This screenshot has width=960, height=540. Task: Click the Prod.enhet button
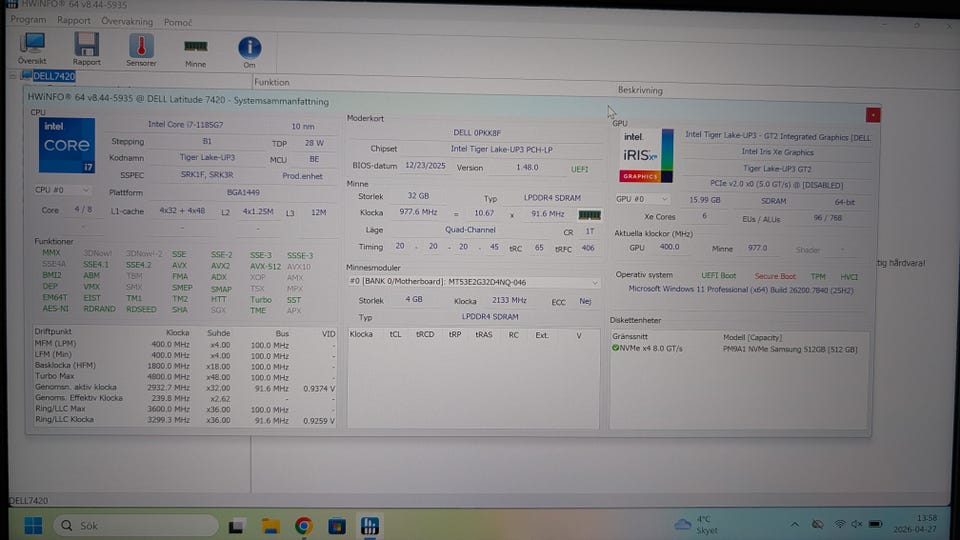(302, 176)
